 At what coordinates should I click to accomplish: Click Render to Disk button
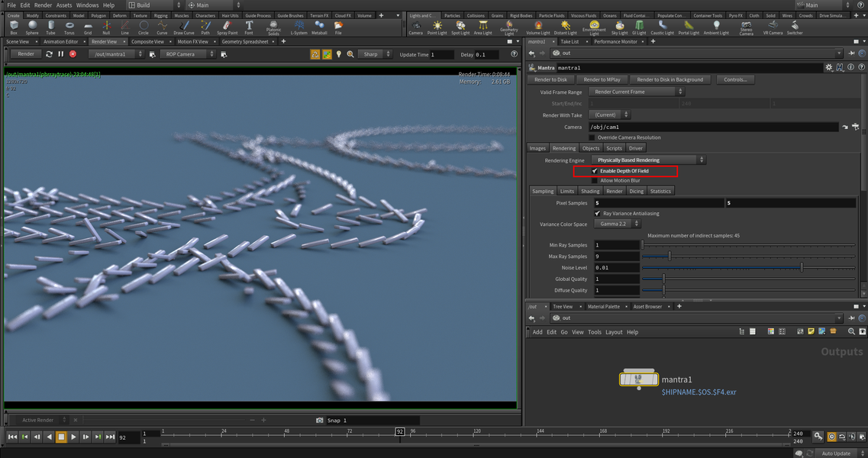point(551,79)
